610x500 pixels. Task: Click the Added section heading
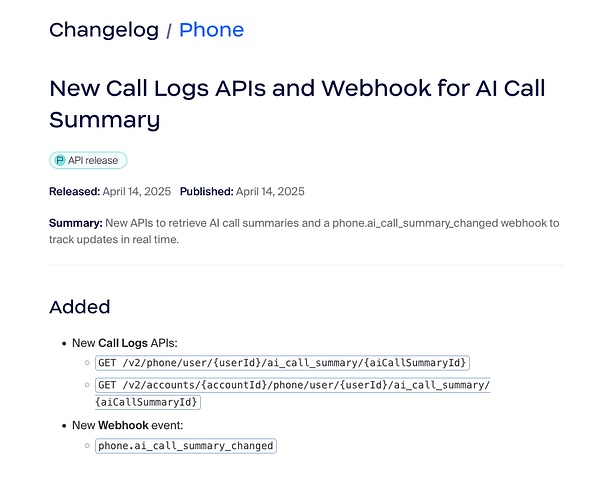point(80,307)
